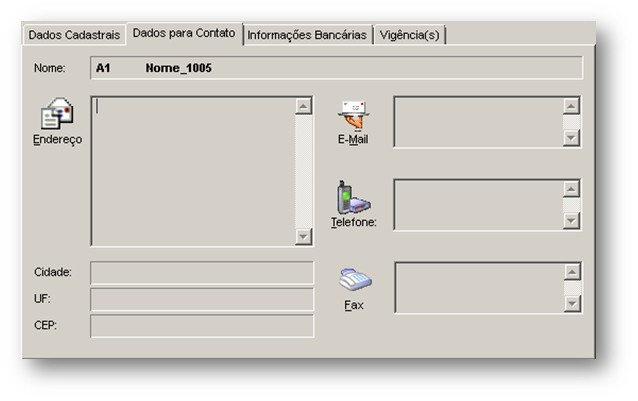Click the E-Mail text box
This screenshot has width=638, height=401.
pyautogui.click(x=478, y=122)
